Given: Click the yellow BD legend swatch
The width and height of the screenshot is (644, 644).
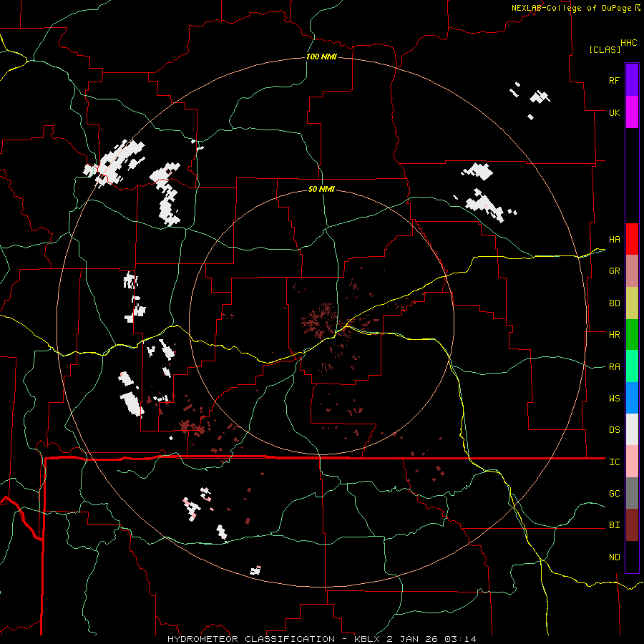Looking at the screenshot, I should point(632,303).
